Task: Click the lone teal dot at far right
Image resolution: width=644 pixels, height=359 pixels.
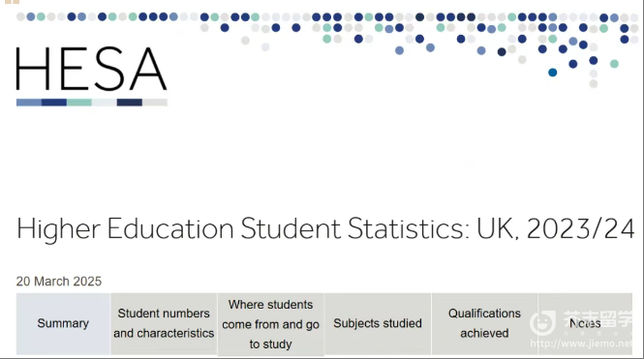Action: pos(614,64)
